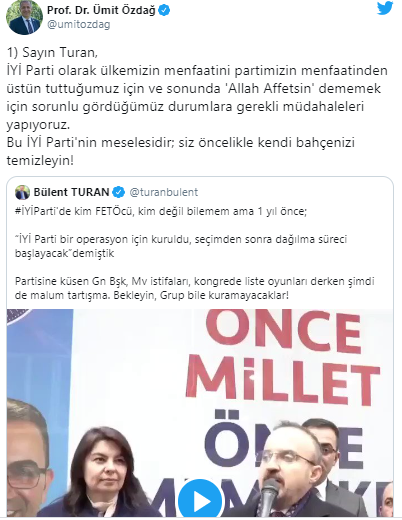The image size is (402, 520).
Task: Click the verified badge beside Ümit Özdağ
Action: pos(164,10)
